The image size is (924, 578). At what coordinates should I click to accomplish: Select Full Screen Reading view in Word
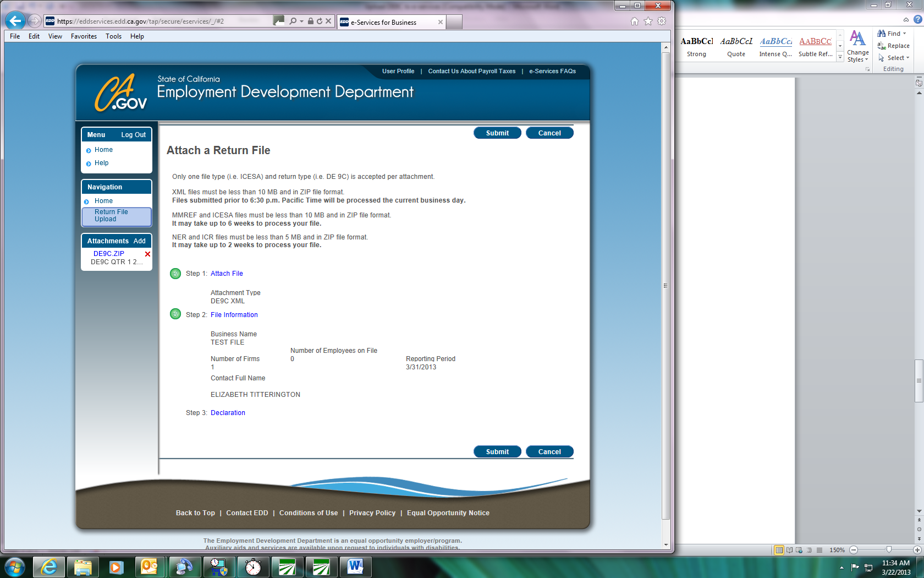790,550
